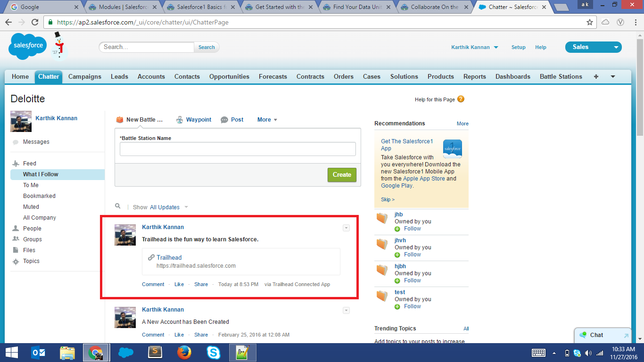Open Notepad++ from the taskbar

point(243,353)
